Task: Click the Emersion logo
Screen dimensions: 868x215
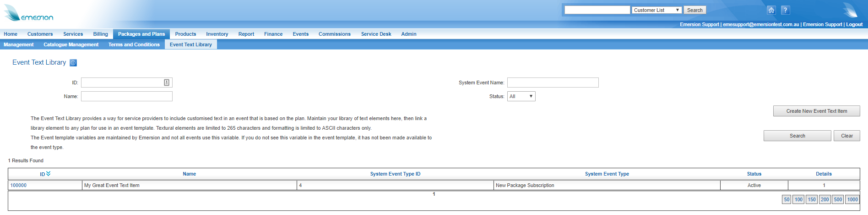Action: (x=28, y=14)
